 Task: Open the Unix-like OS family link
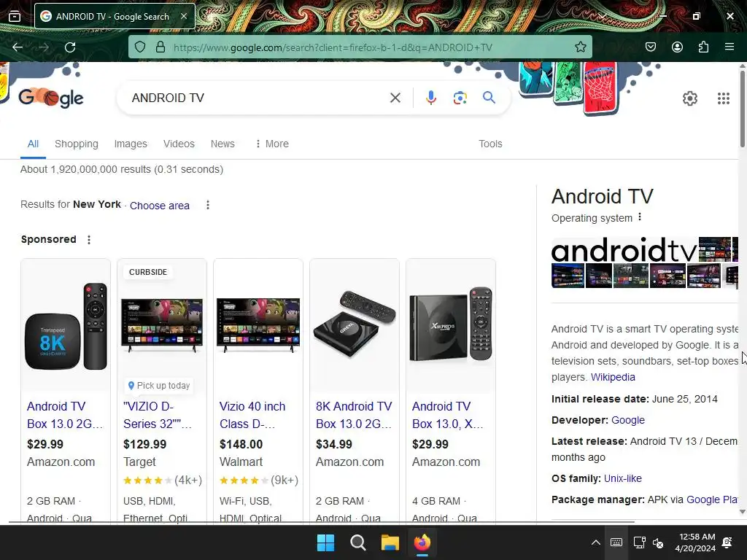coord(623,478)
